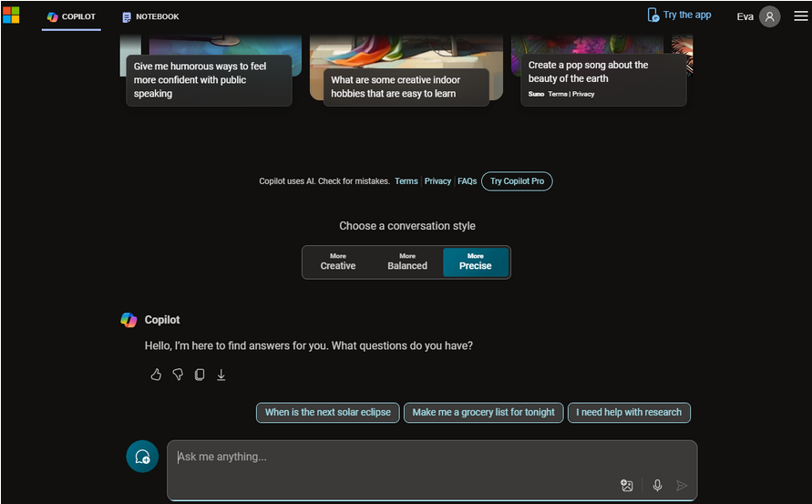Click the Copilot logo beside the response
This screenshot has width=812, height=504.
(x=128, y=320)
